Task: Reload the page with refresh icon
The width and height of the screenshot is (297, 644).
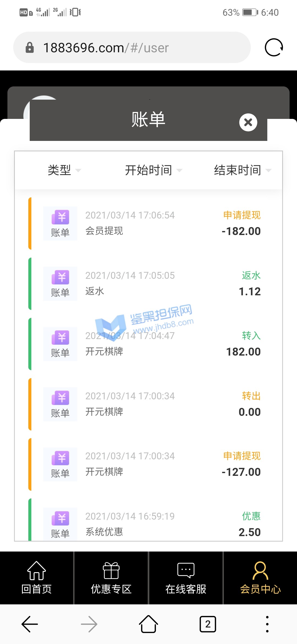Action: pyautogui.click(x=274, y=47)
